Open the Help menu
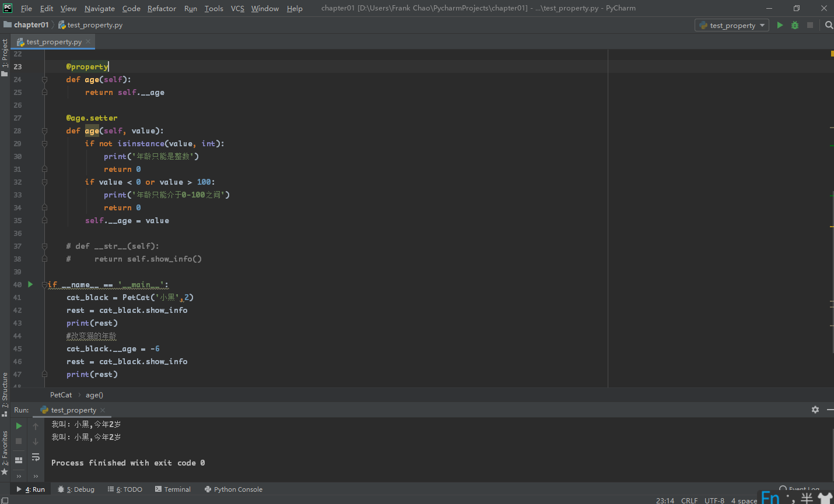This screenshot has height=504, width=834. [295, 8]
